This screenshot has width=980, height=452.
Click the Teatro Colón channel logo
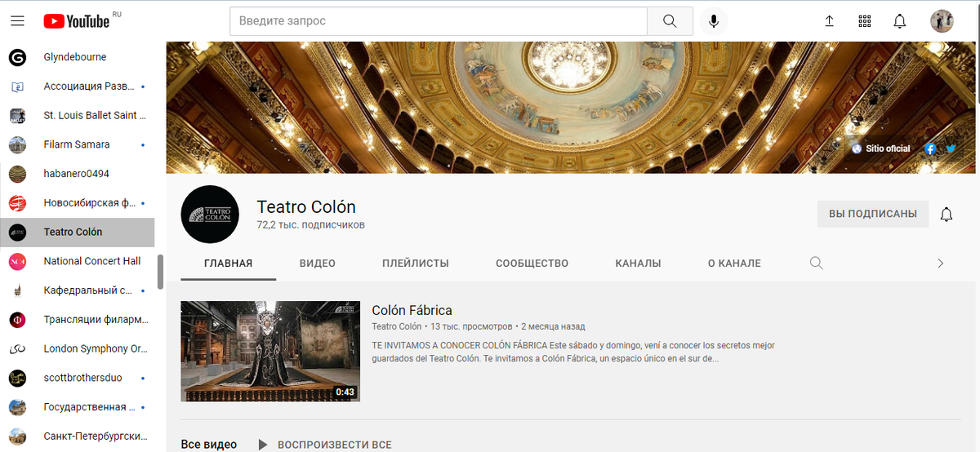pos(210,215)
